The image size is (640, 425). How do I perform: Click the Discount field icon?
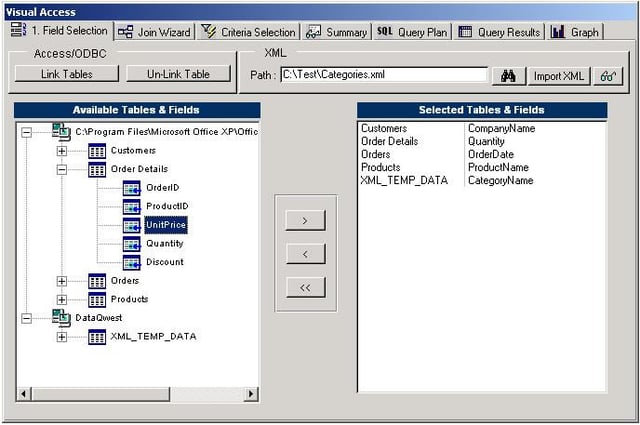pyautogui.click(x=131, y=263)
